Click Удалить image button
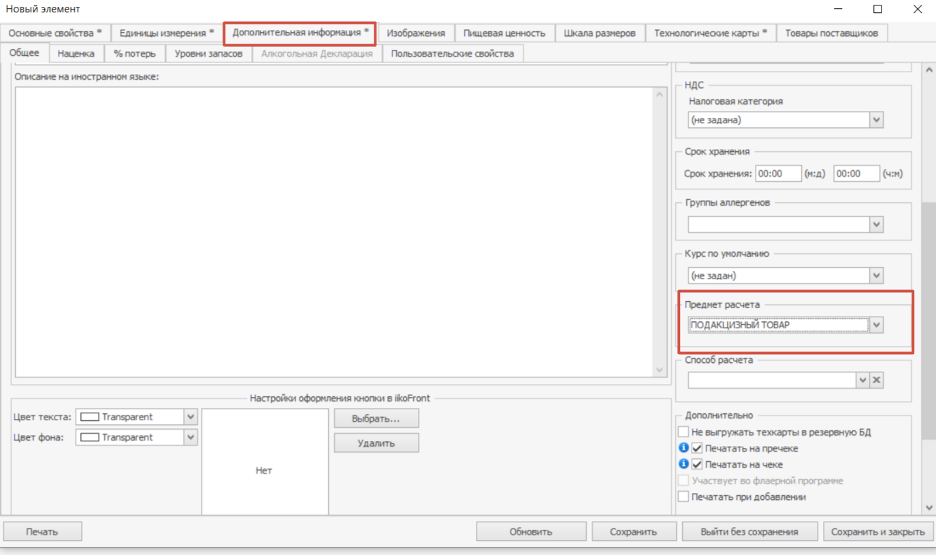Viewport: 936px width, 556px height. (x=376, y=443)
